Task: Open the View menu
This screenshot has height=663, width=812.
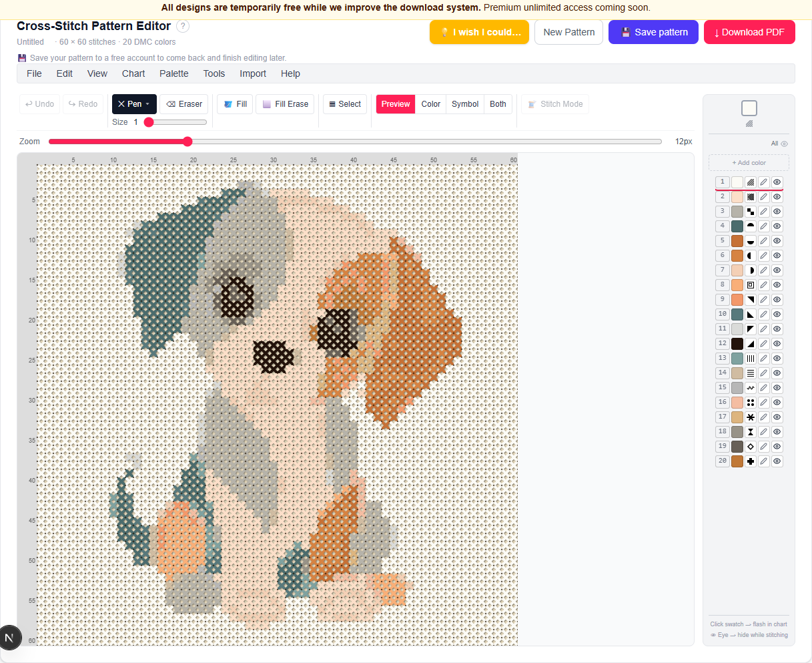Action: [97, 73]
